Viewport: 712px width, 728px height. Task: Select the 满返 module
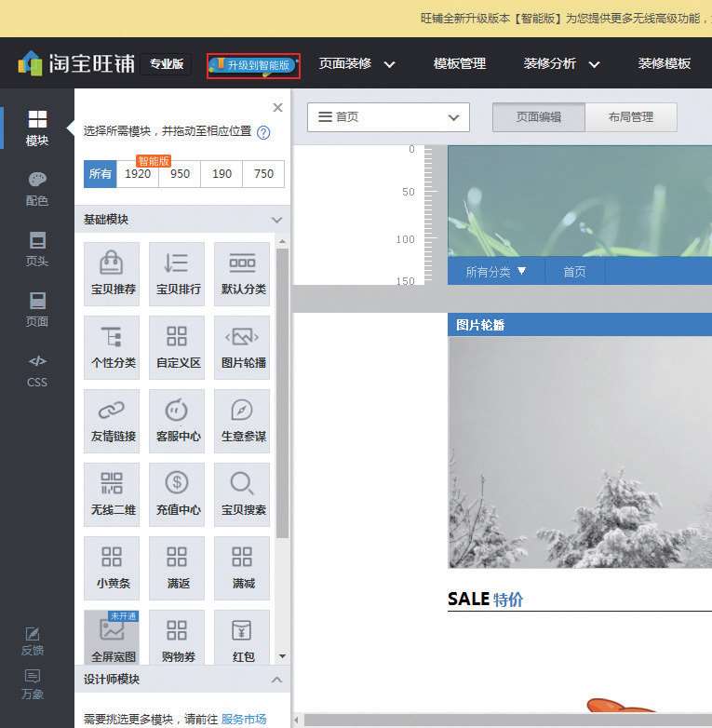click(177, 568)
